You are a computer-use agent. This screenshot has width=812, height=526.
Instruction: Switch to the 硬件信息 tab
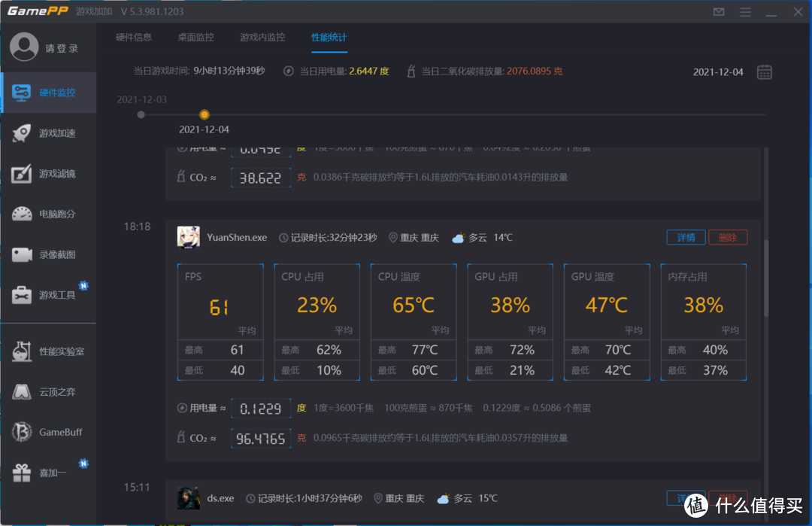click(x=134, y=37)
